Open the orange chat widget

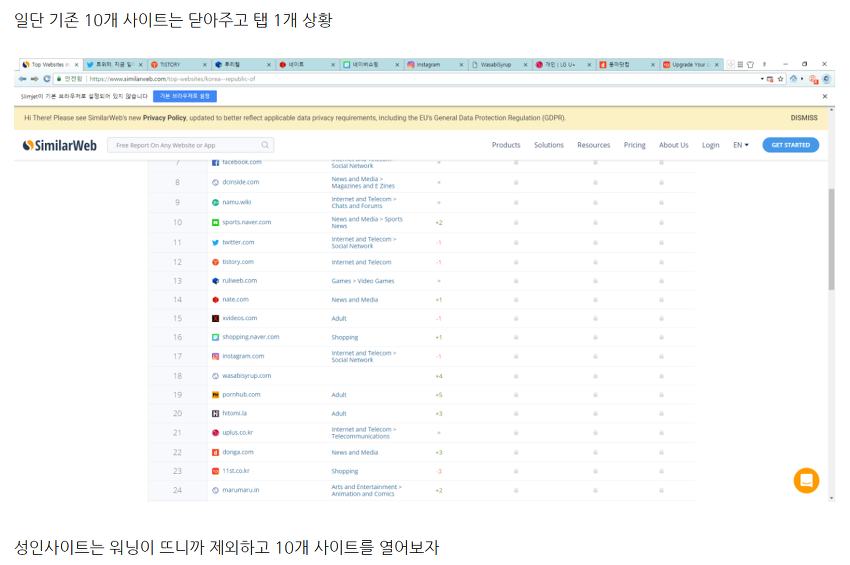tap(806, 480)
